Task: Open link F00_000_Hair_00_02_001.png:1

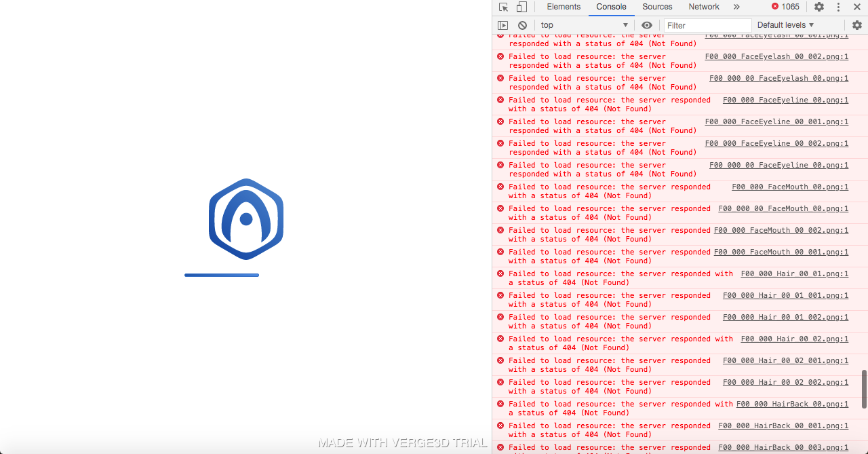Action: 785,360
